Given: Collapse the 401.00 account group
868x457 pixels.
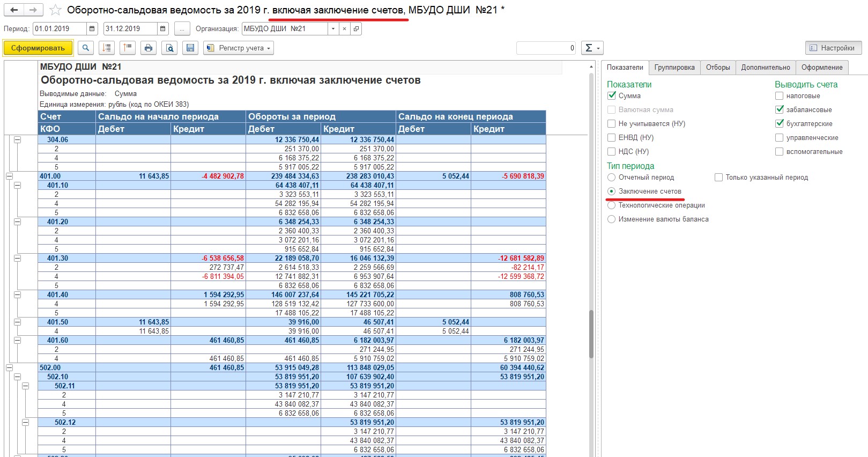Looking at the screenshot, I should coord(9,176).
